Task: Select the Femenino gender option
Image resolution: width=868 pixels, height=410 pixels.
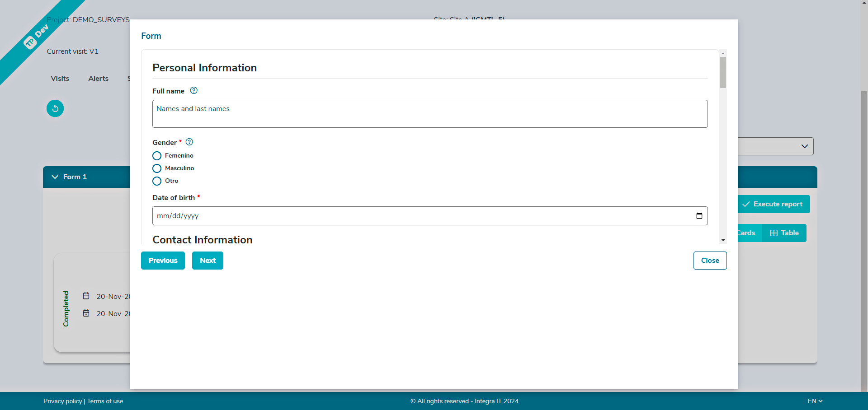Action: click(157, 156)
